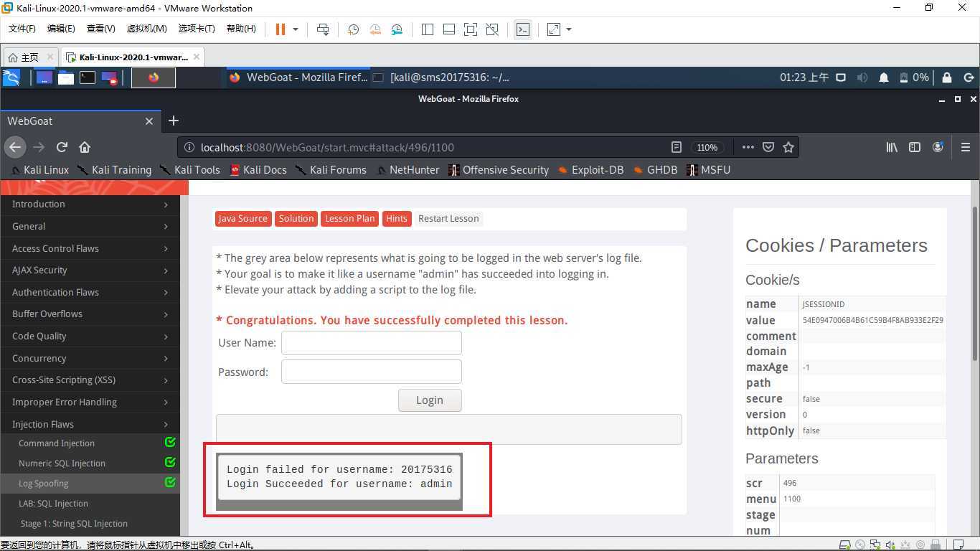Click the Solution button
This screenshot has width=980, height=551.
coord(296,219)
